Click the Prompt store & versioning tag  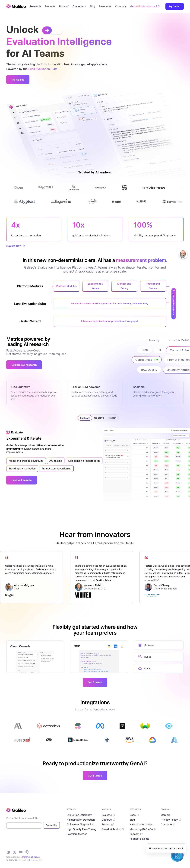[57, 468]
